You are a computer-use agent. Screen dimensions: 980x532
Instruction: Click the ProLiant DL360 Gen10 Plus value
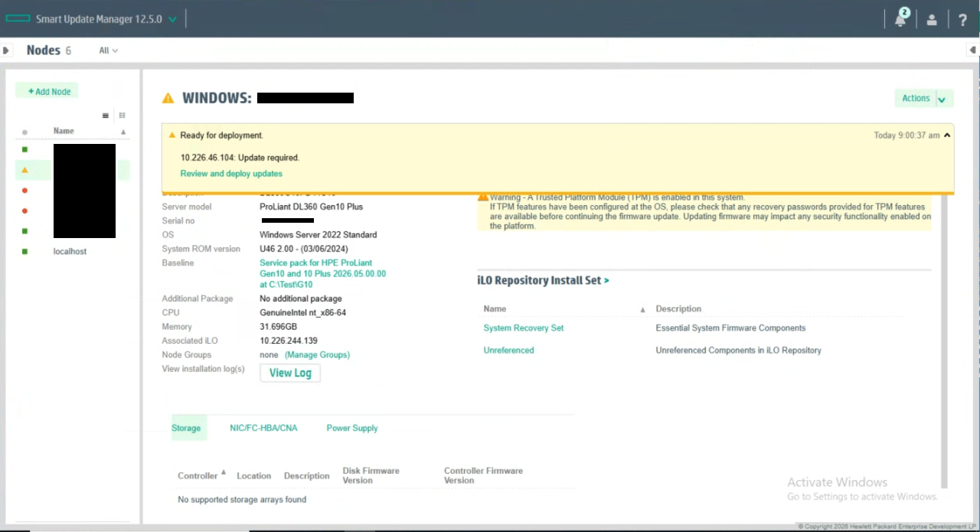(x=311, y=207)
